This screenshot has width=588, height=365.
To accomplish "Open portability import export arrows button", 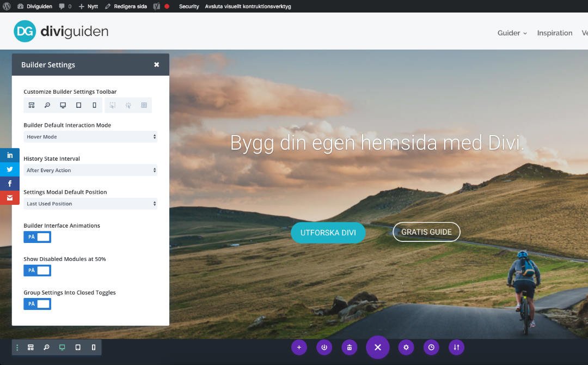I will tap(456, 348).
